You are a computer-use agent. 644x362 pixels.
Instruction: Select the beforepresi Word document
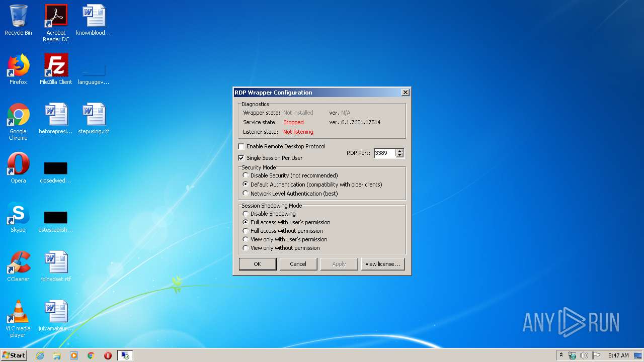56,119
